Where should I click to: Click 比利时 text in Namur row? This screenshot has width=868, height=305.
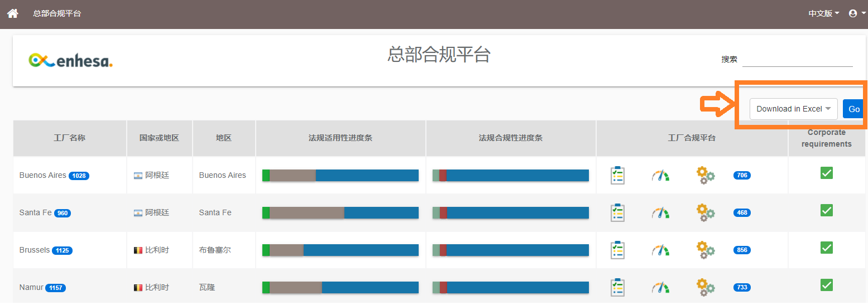[157, 287]
